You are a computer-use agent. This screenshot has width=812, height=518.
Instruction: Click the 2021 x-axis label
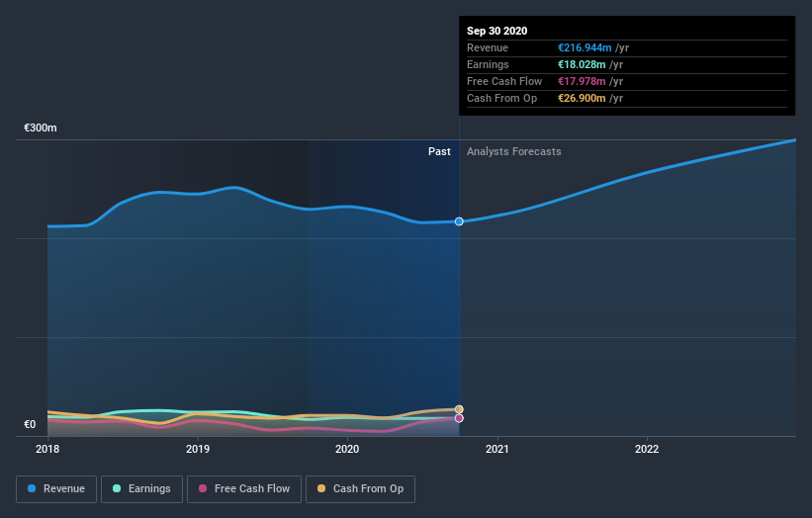click(497, 449)
